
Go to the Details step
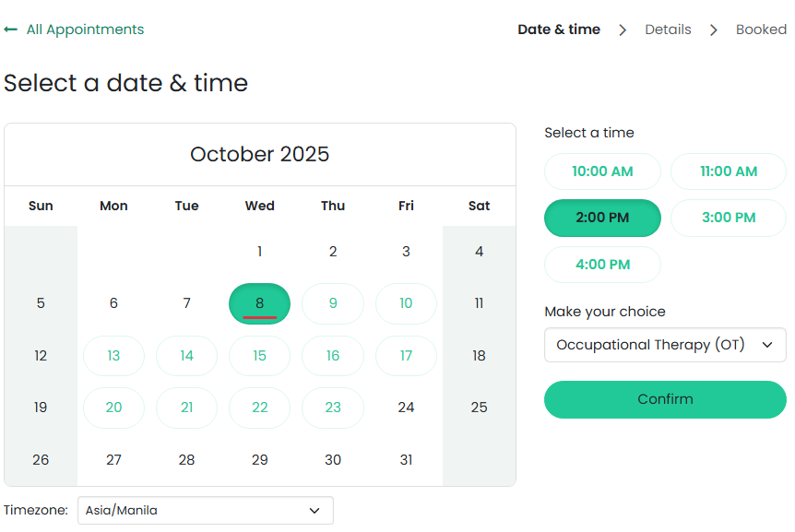point(668,30)
